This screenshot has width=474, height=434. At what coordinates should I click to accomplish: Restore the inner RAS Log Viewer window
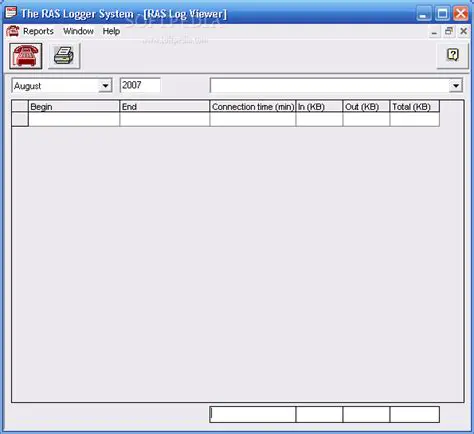pyautogui.click(x=449, y=32)
